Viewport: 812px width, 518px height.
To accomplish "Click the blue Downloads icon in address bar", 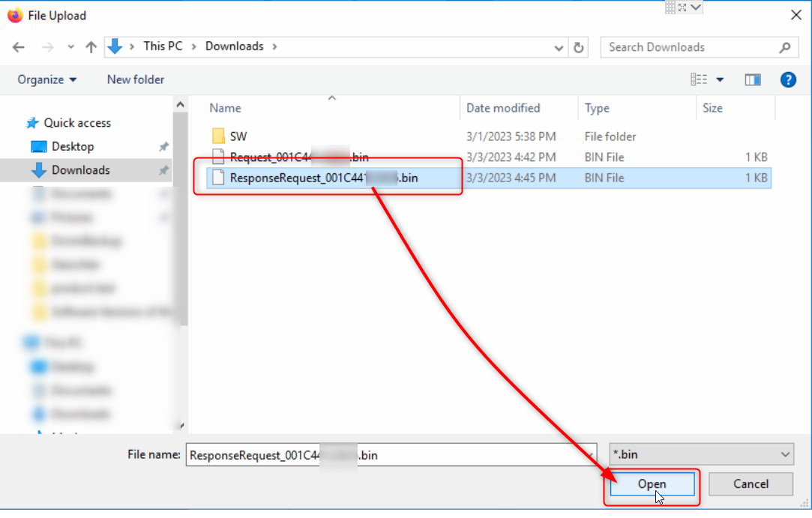I will tap(115, 46).
